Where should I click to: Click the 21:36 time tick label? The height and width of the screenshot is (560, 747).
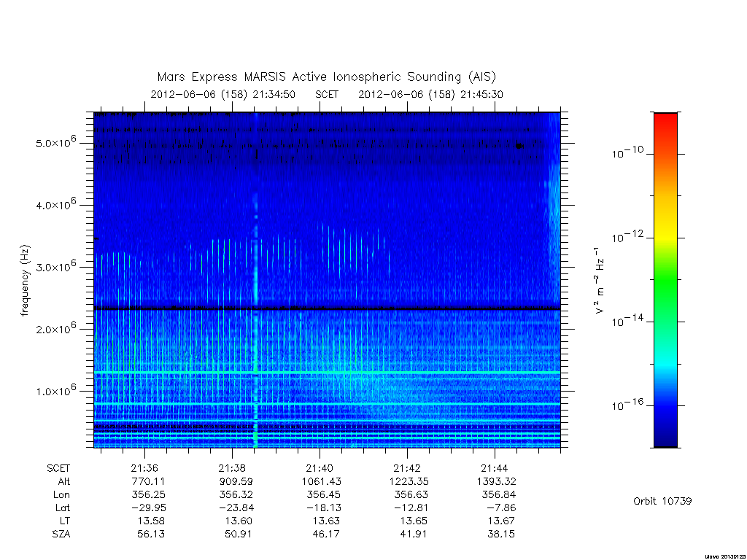[x=144, y=468]
